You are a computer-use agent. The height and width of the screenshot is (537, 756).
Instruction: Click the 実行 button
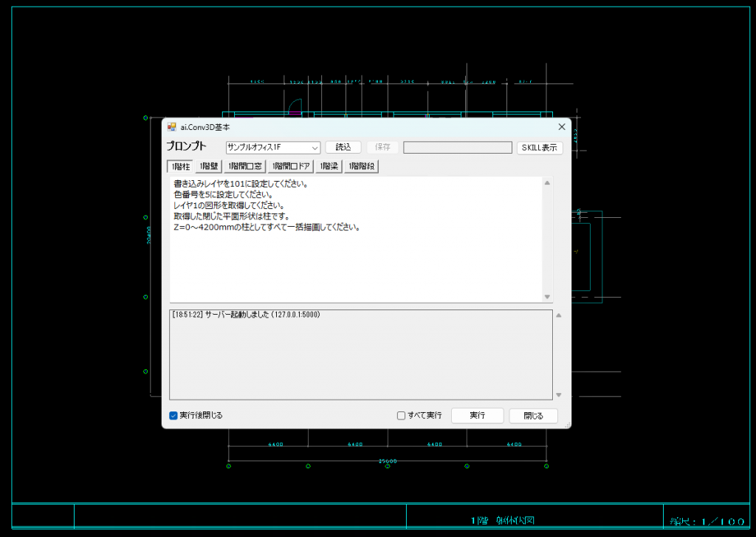pos(478,415)
